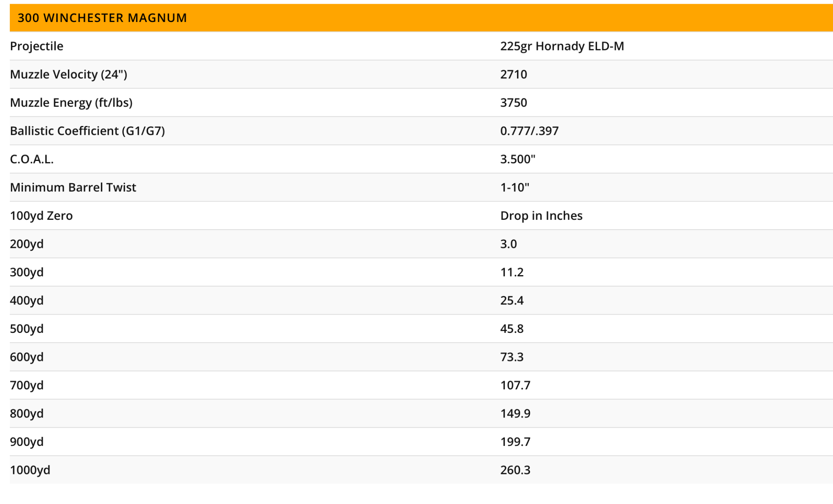Select the value '0.777/.397'

tap(530, 131)
